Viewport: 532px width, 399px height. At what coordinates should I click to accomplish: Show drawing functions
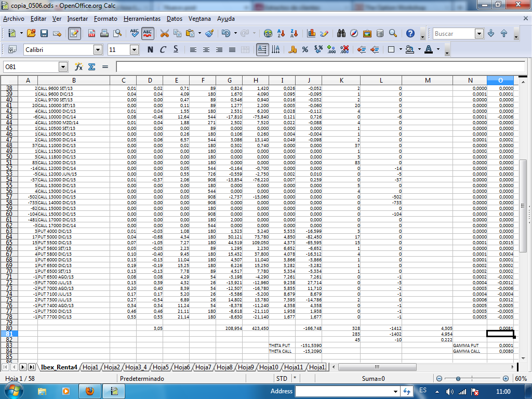click(324, 33)
